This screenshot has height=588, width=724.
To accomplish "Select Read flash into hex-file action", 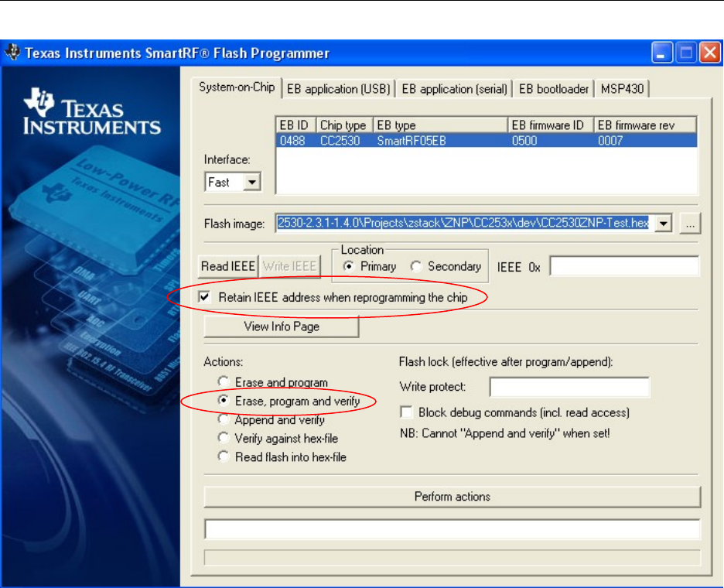I will click(224, 456).
